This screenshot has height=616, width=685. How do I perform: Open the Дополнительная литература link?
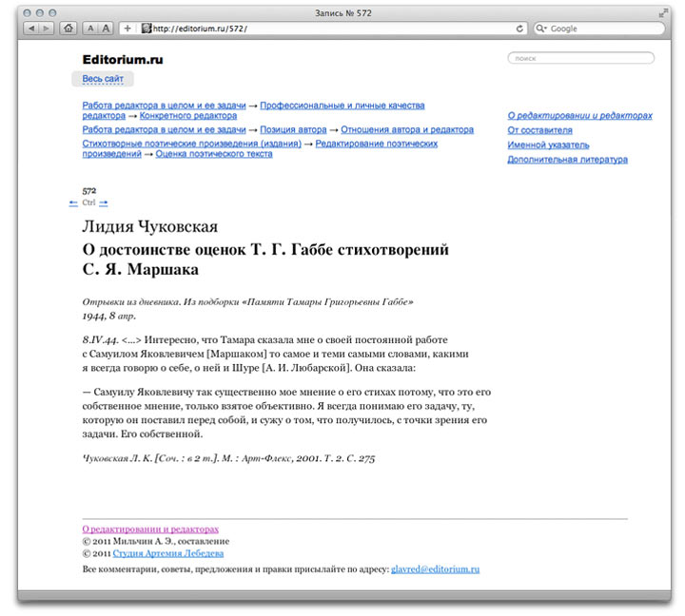pyautogui.click(x=567, y=160)
